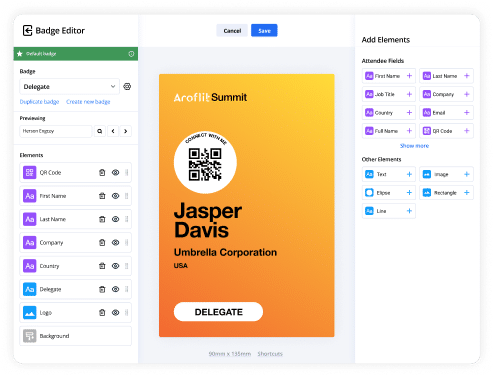Add Company field with plus icon

467,94
